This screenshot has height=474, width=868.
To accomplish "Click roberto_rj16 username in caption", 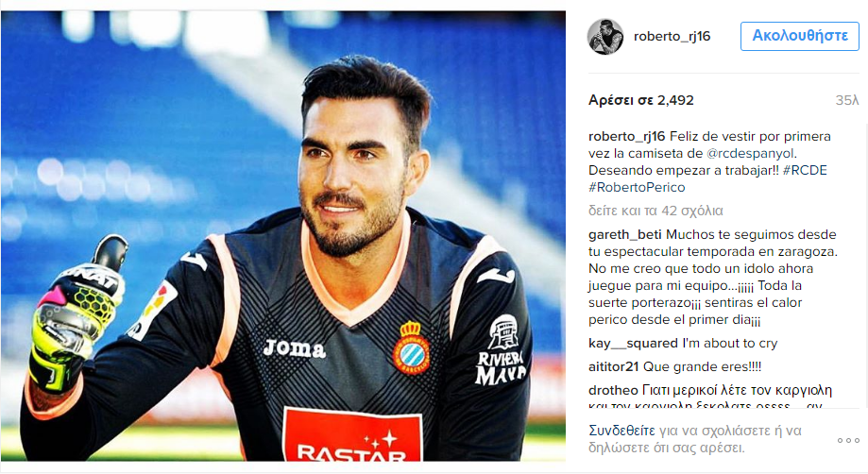I will coord(626,137).
